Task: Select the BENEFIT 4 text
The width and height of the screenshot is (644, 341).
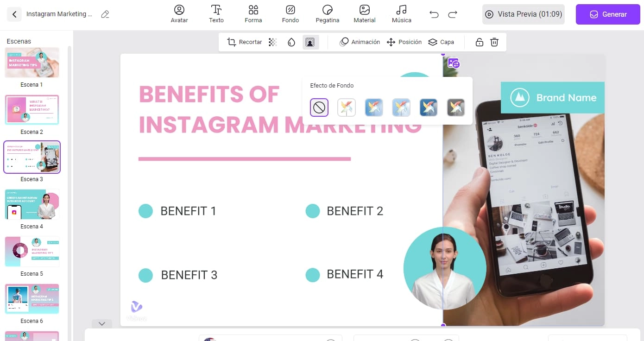Action: [x=355, y=274]
